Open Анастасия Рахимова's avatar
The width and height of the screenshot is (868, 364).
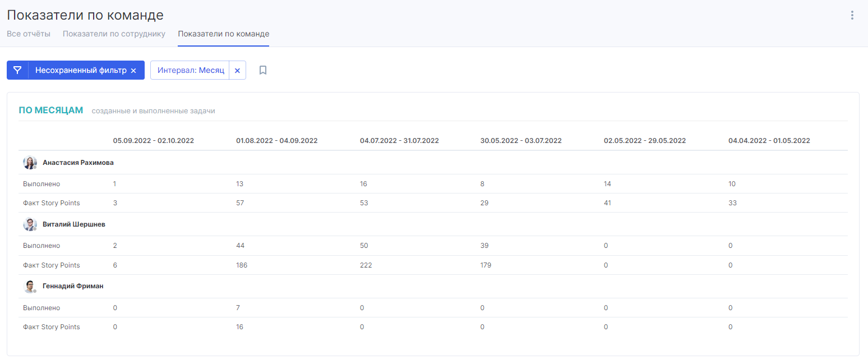point(30,163)
